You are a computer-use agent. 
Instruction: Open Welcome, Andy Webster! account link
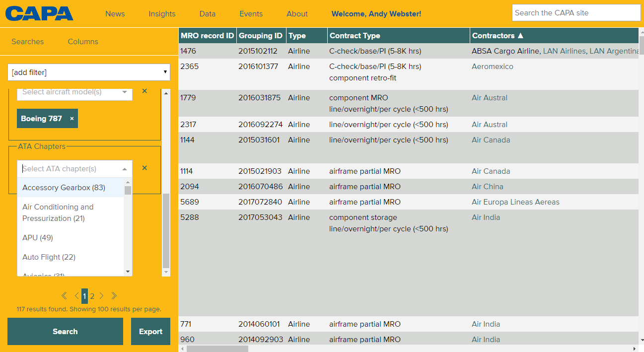pos(376,14)
